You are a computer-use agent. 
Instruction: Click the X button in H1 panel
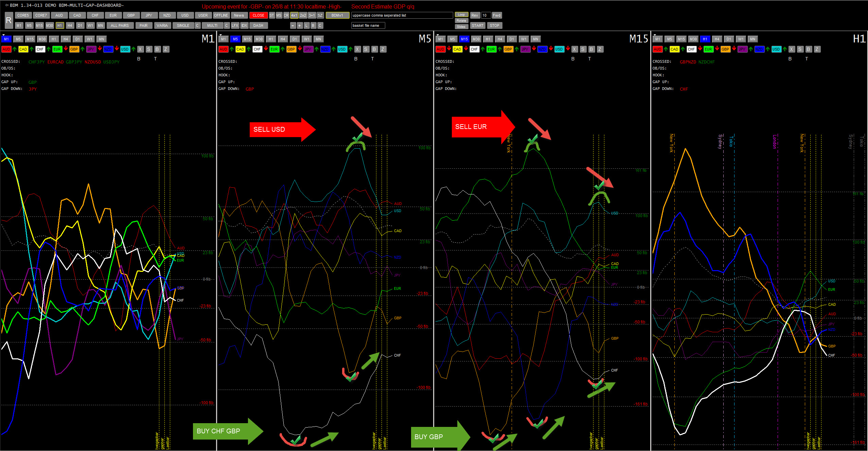click(x=792, y=49)
